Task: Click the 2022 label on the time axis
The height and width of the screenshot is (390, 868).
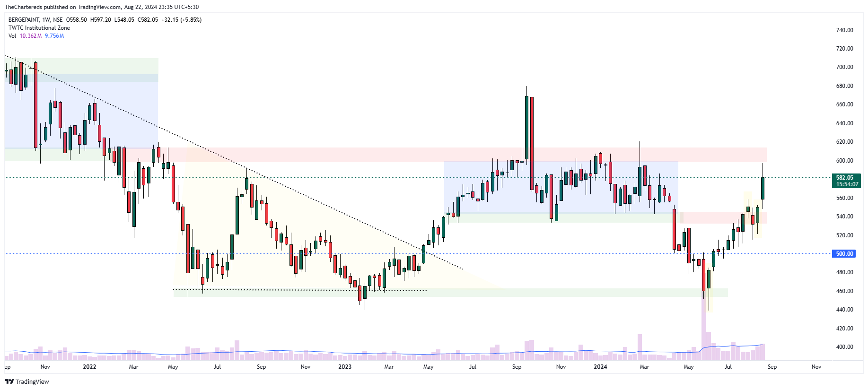Action: [89, 367]
